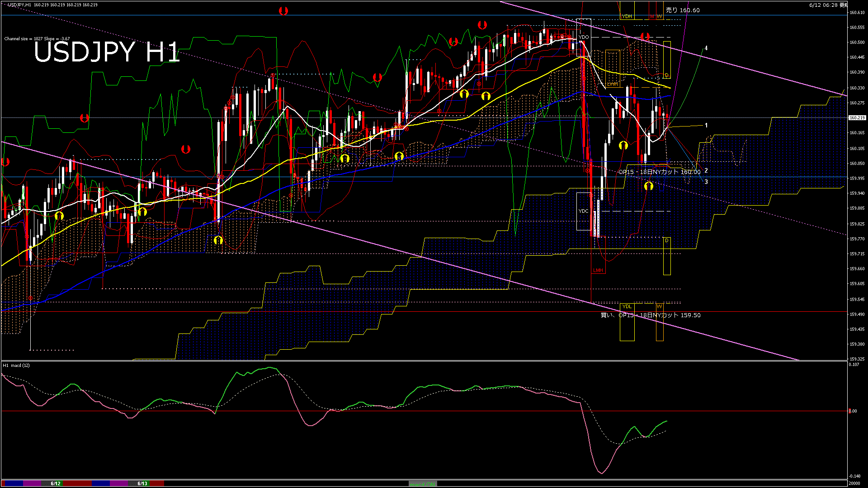Click projection line label 4
The image size is (868, 488).
pyautogui.click(x=706, y=48)
